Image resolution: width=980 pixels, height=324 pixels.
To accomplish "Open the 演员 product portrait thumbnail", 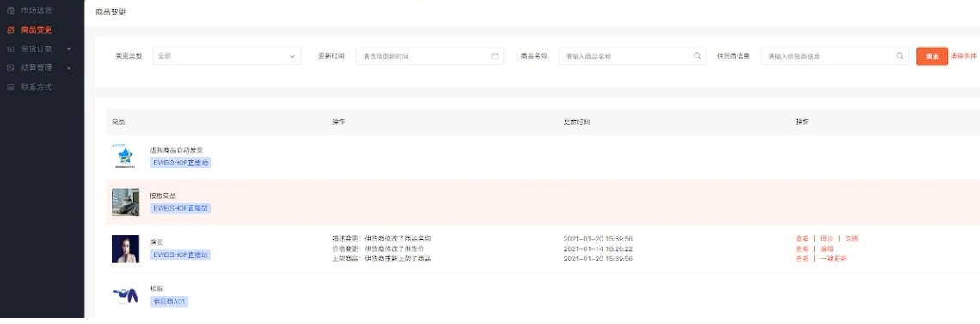I will [x=125, y=248].
